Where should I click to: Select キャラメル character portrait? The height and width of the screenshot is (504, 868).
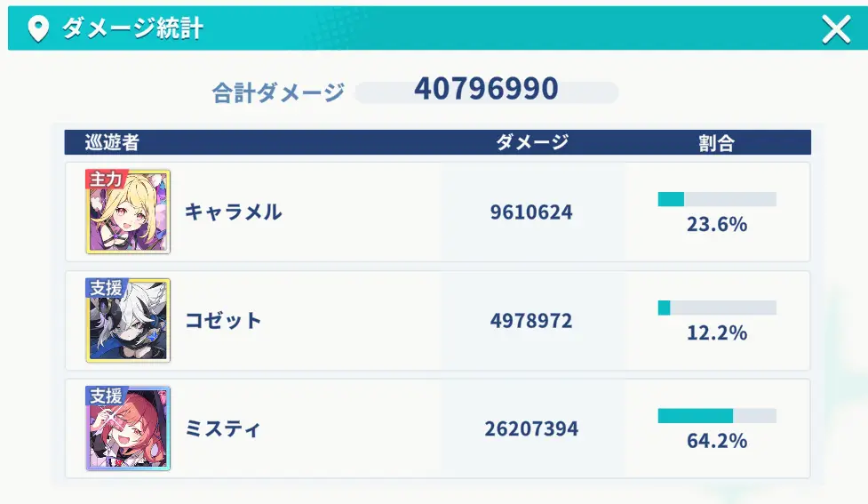point(128,212)
